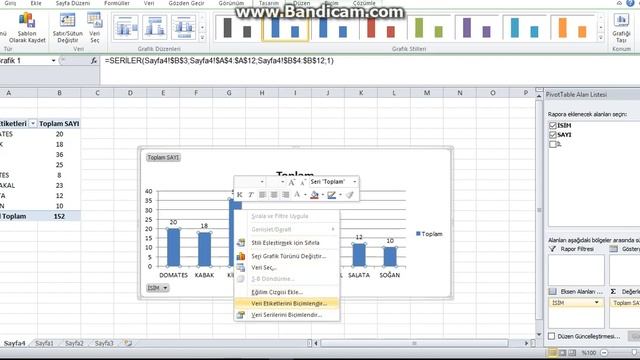Click zoom out minus button
This screenshot has height=360, width=640.
(604, 352)
